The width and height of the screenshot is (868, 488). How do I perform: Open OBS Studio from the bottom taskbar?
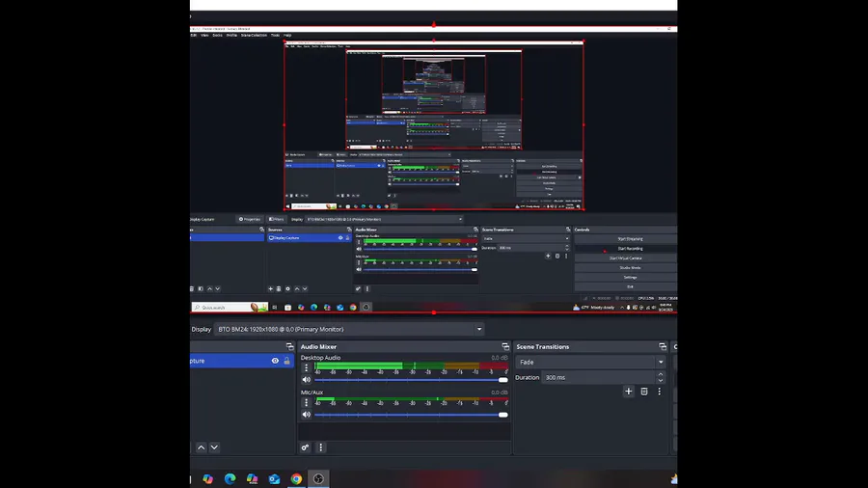(318, 479)
